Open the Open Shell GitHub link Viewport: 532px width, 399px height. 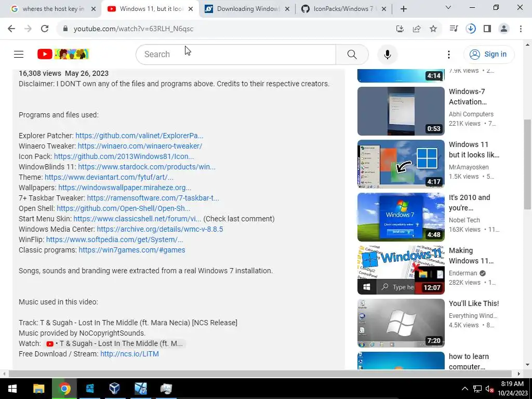(x=124, y=208)
